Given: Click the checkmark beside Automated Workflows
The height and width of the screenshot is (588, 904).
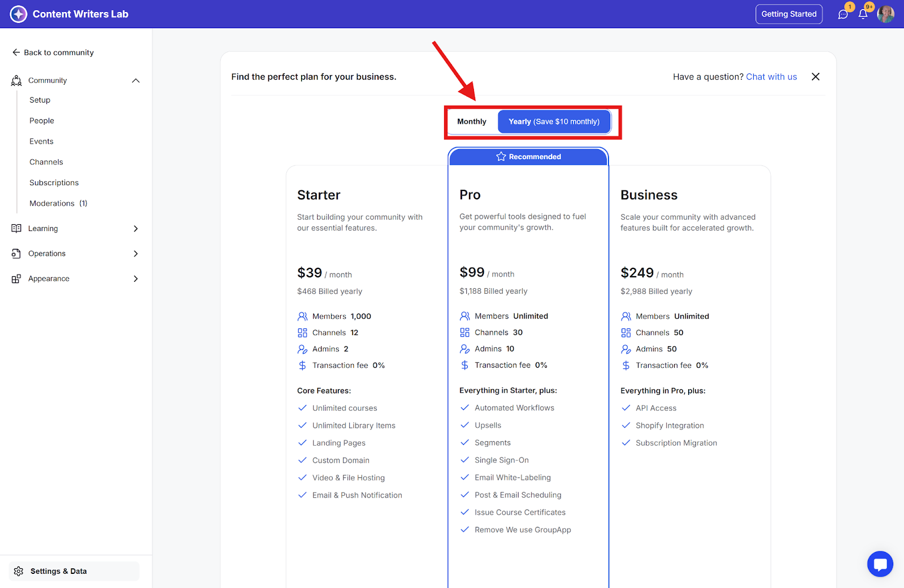Looking at the screenshot, I should [x=465, y=408].
